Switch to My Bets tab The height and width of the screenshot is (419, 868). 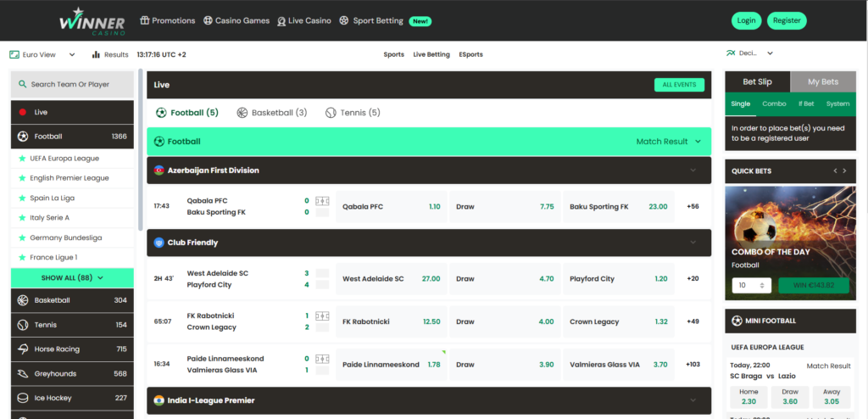822,81
